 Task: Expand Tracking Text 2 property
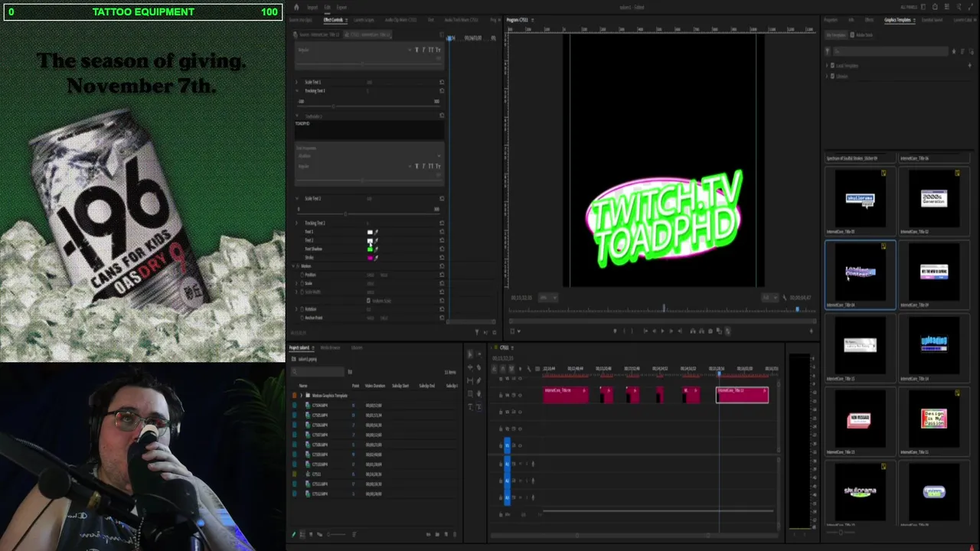[x=297, y=223]
